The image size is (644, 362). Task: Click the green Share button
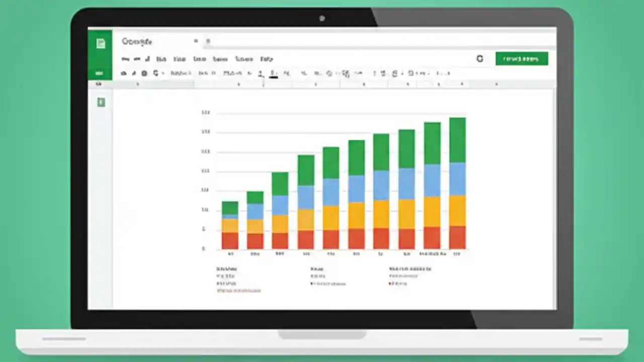pos(522,58)
